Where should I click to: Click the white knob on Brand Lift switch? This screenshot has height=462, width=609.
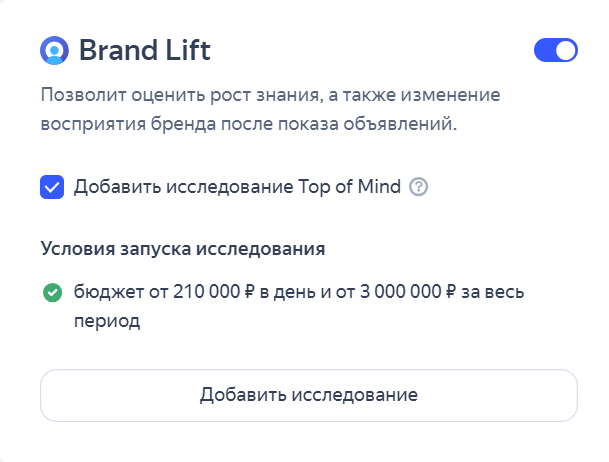click(566, 50)
